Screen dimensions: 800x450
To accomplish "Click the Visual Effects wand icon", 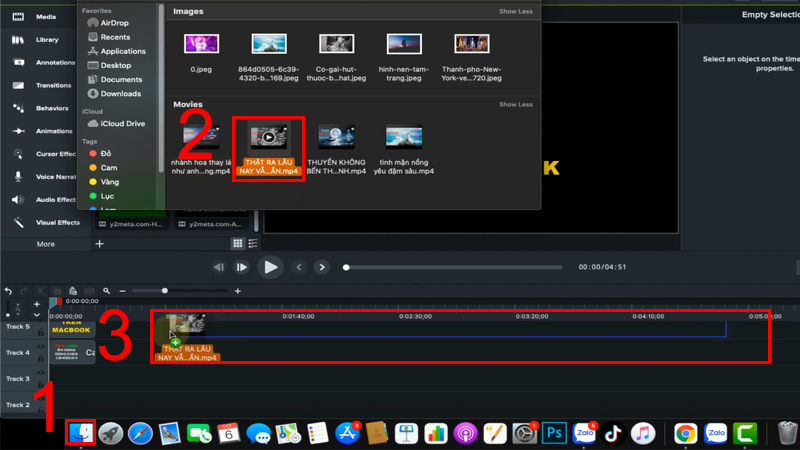I will (x=18, y=222).
